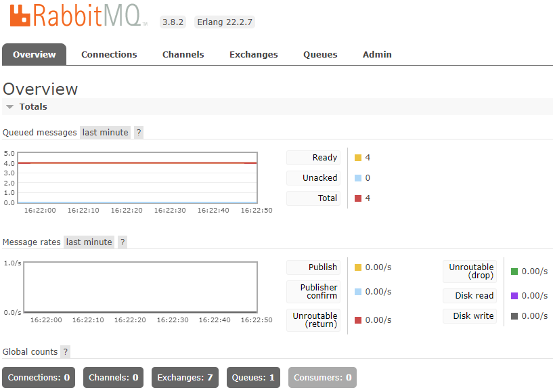Click the Totals section header text
The image size is (553, 392).
(x=33, y=106)
